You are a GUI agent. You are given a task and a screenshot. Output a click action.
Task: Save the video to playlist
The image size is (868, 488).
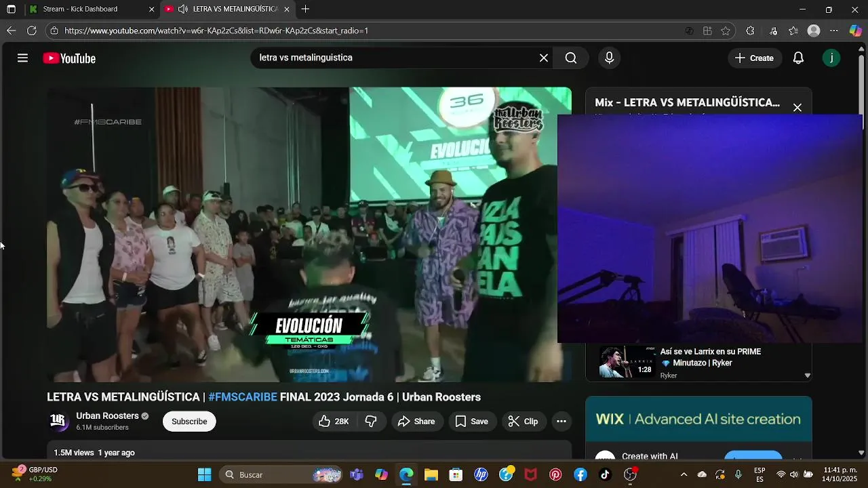pos(471,422)
